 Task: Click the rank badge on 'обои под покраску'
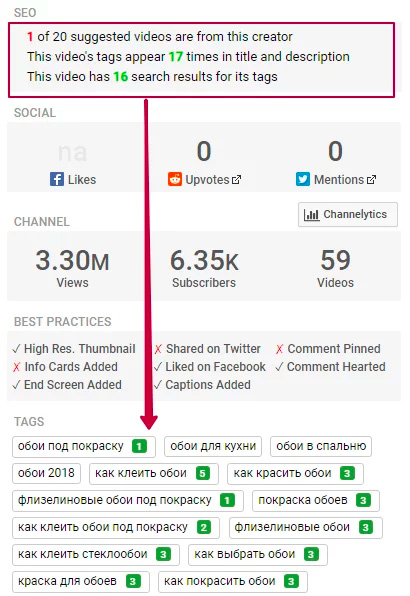139,446
